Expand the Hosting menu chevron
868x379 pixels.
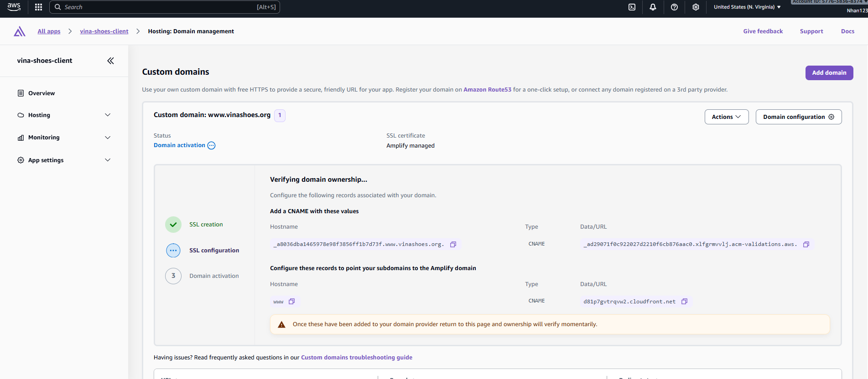(x=108, y=115)
